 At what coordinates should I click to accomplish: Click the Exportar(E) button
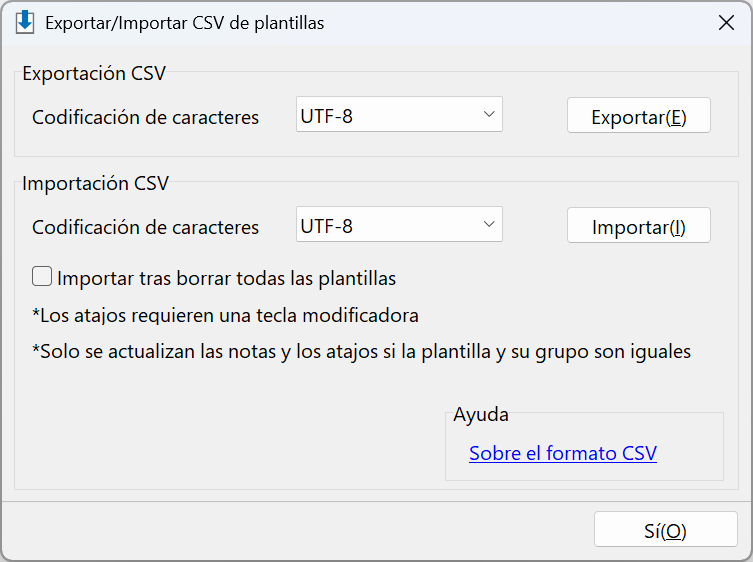pyautogui.click(x=639, y=115)
